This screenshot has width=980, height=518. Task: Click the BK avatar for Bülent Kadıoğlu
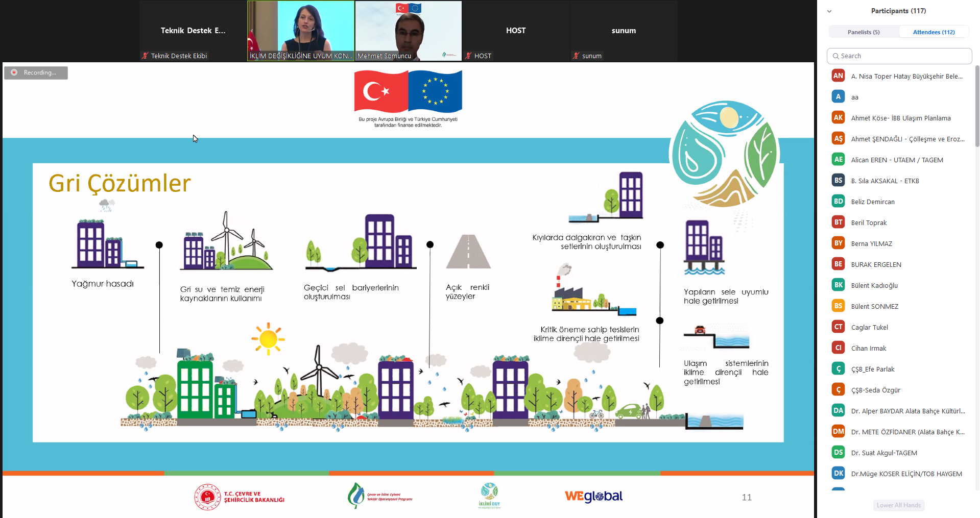838,285
